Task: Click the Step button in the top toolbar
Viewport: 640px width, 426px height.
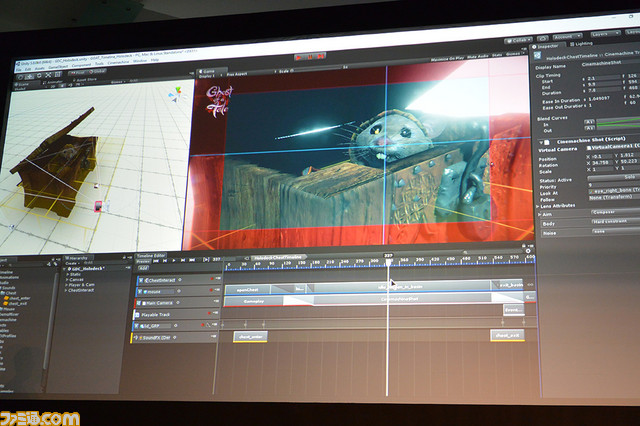Action: [321, 56]
